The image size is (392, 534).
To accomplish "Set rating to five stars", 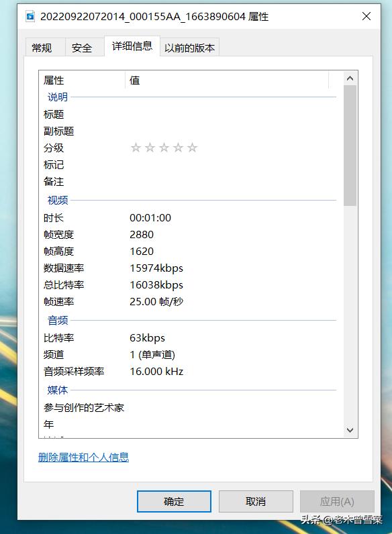I will pyautogui.click(x=192, y=148).
